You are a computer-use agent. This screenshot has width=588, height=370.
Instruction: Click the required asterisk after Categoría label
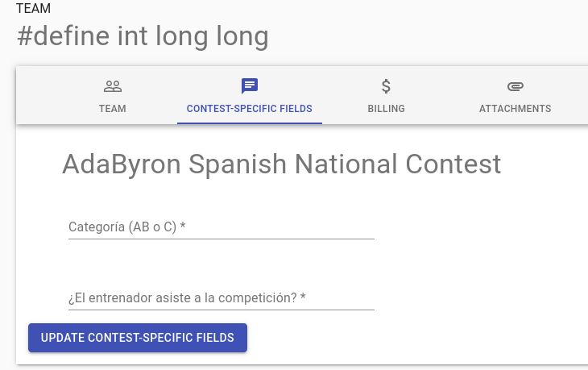(x=183, y=227)
